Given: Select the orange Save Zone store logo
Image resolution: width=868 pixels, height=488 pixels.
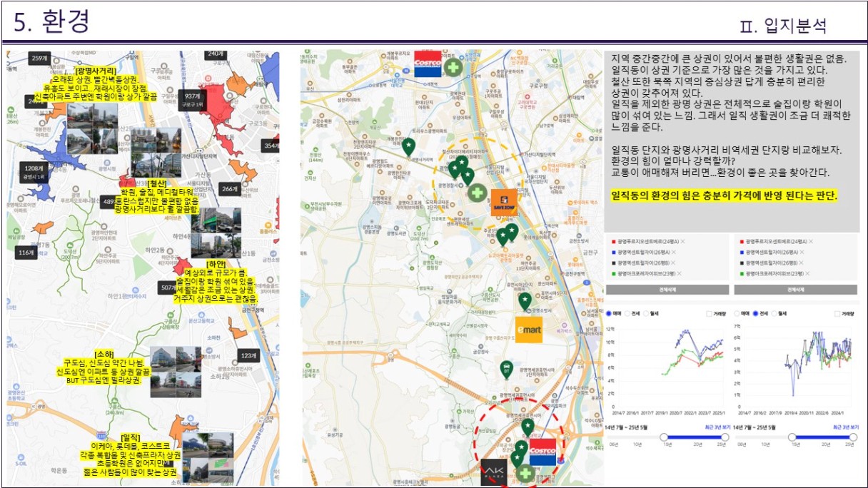Looking at the screenshot, I should tap(504, 203).
